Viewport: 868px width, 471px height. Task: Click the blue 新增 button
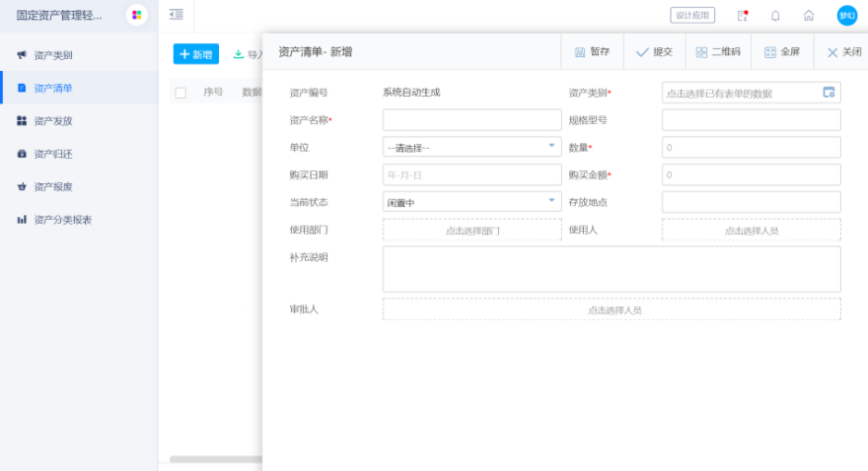point(195,54)
